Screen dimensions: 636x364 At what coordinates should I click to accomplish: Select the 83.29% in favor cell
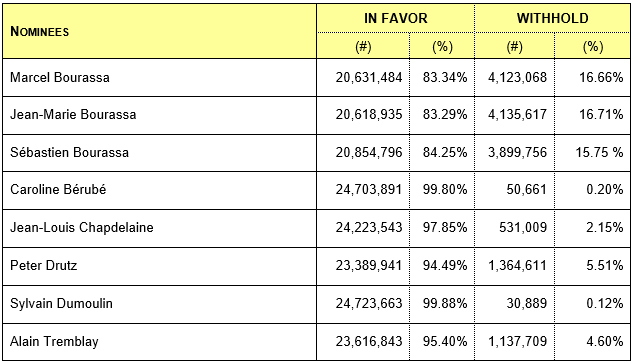[442, 115]
